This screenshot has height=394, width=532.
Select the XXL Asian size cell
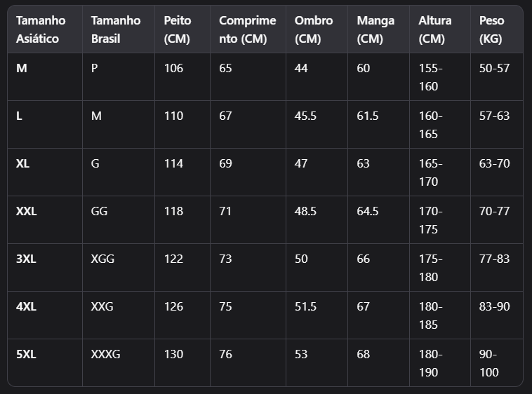coord(27,211)
